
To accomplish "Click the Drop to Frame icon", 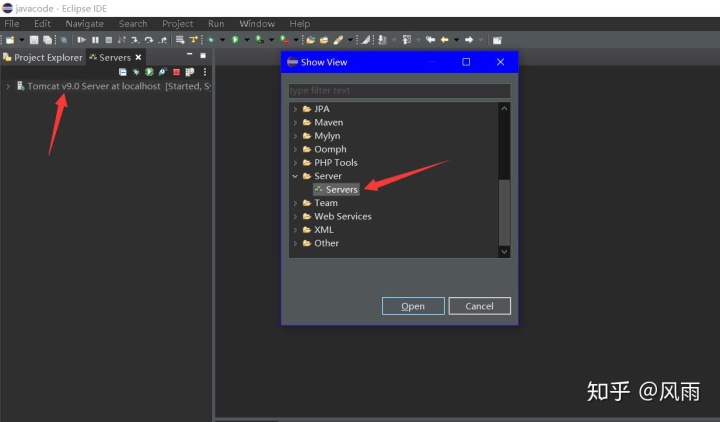I will (180, 40).
